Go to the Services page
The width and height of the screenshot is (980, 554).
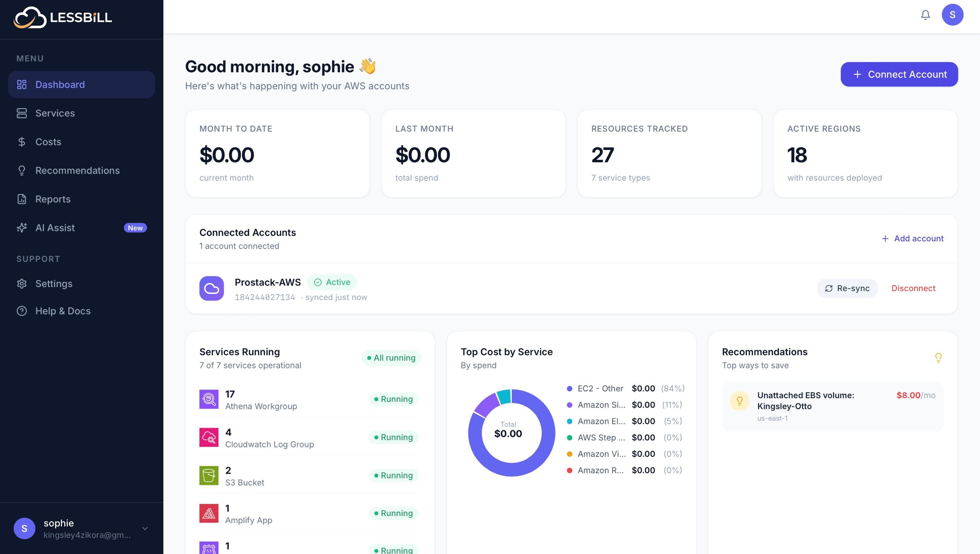click(x=82, y=113)
